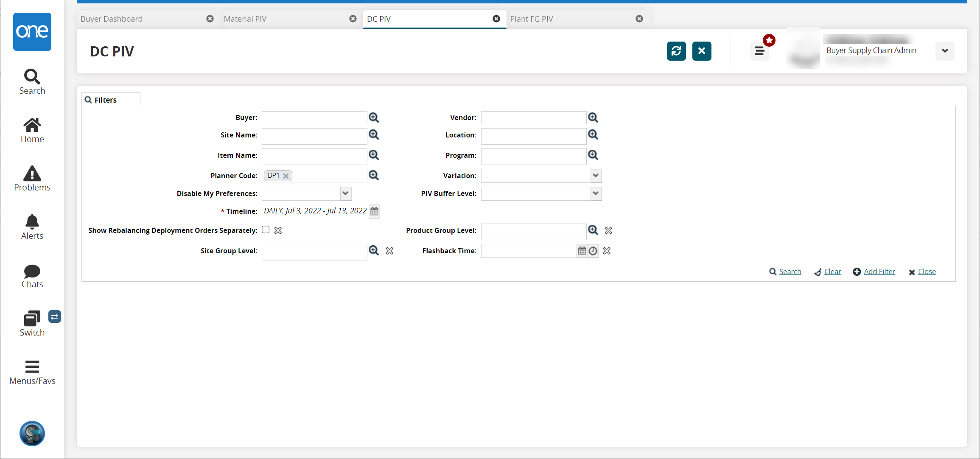Viewport: 980px width, 459px height.
Task: Select Variation dropdown value
Action: 539,176
